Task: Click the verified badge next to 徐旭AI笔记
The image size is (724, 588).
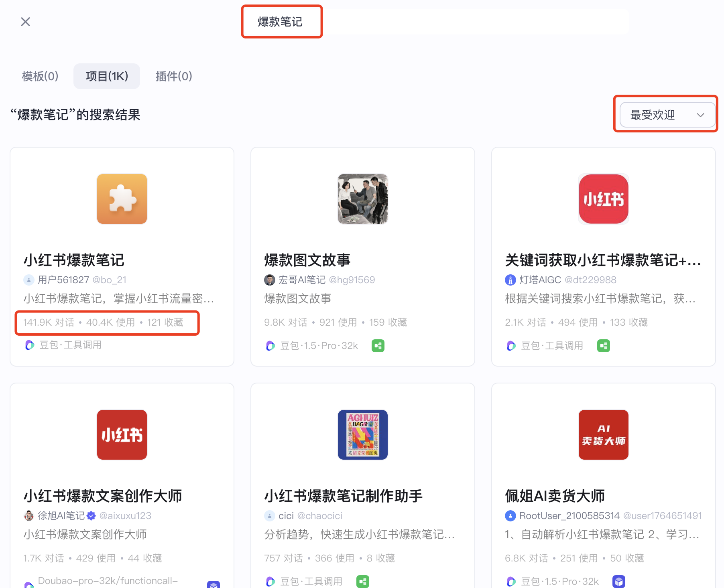Action: click(x=92, y=516)
